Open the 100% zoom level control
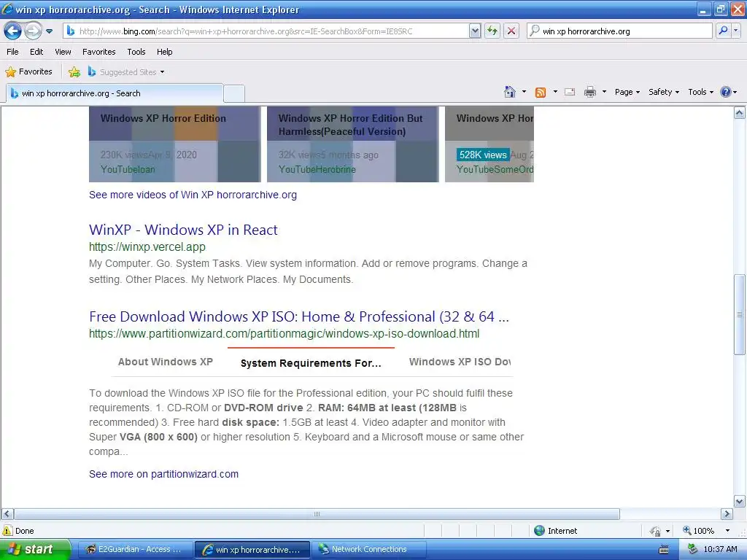The height and width of the screenshot is (560, 747). [706, 531]
